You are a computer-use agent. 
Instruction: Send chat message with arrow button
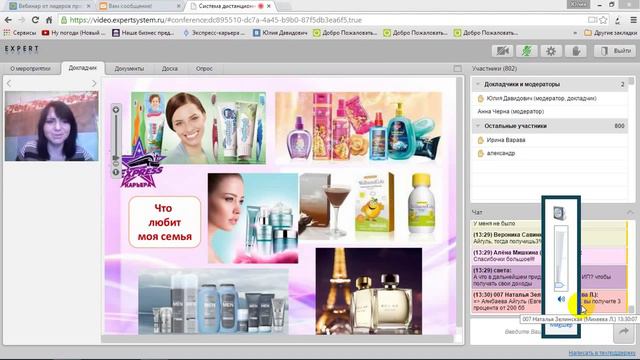(623, 331)
